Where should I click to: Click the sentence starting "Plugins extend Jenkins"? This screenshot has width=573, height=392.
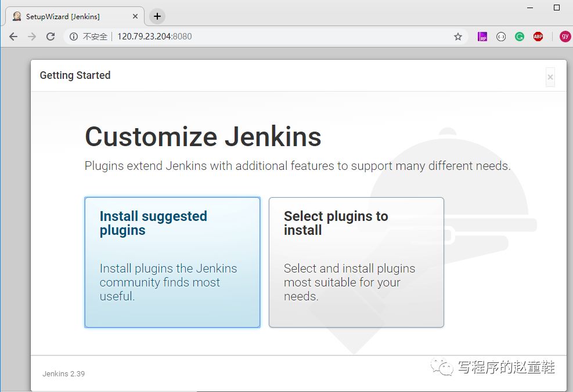tap(297, 166)
